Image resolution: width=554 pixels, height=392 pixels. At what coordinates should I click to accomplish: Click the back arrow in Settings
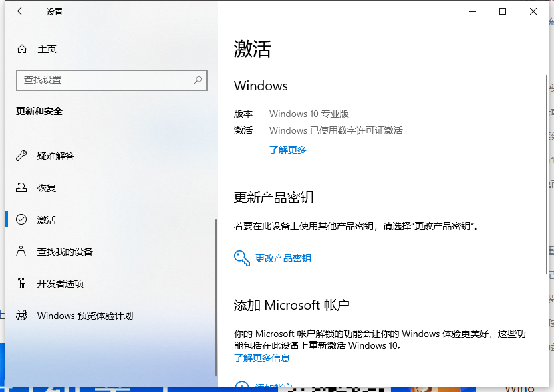click(x=21, y=11)
